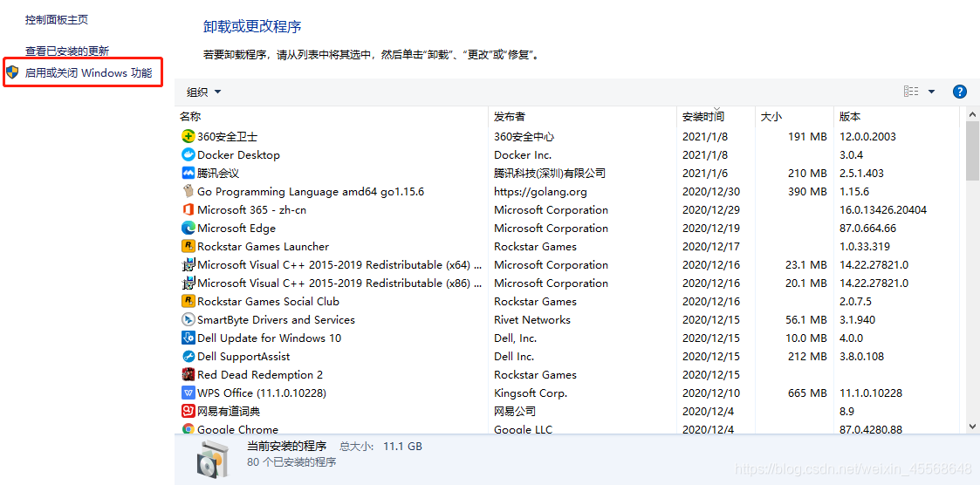Click the WPS Office icon
The width and height of the screenshot is (980, 485).
point(188,393)
